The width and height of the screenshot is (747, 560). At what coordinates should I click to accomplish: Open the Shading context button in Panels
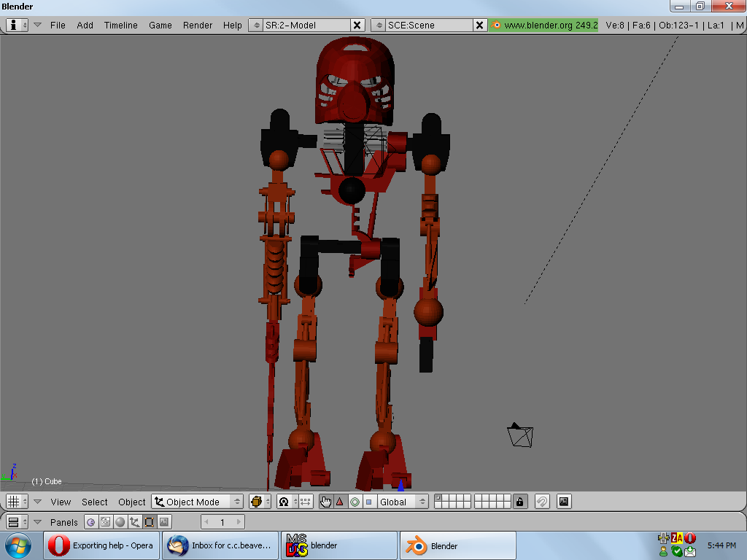point(120,522)
